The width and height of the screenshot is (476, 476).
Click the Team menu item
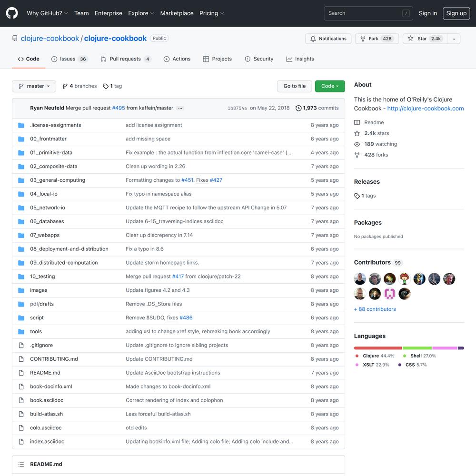[81, 13]
